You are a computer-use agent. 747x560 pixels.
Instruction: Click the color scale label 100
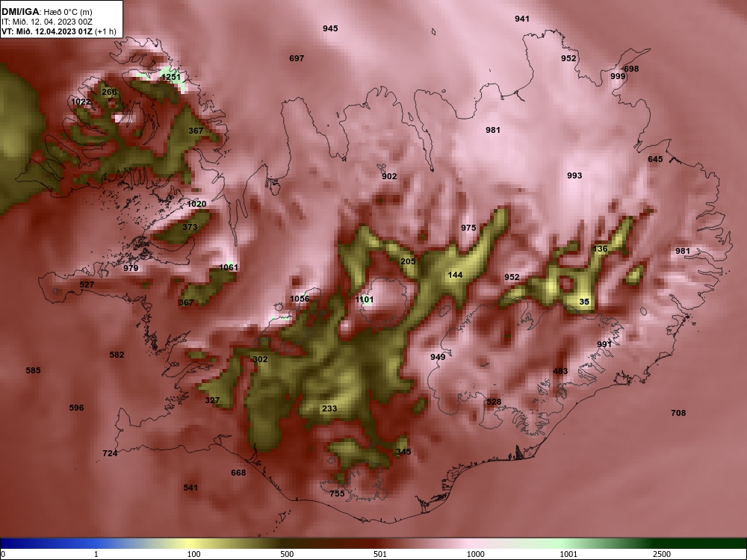pyautogui.click(x=193, y=554)
